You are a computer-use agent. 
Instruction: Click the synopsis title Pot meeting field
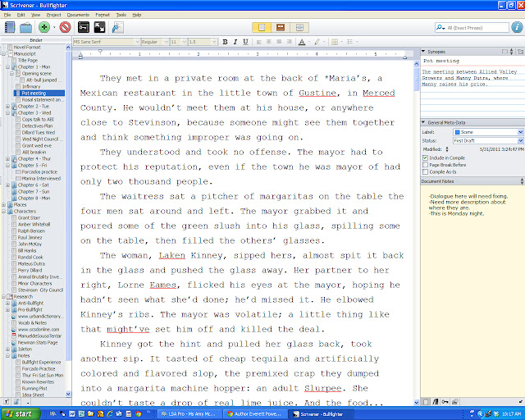pyautogui.click(x=472, y=61)
